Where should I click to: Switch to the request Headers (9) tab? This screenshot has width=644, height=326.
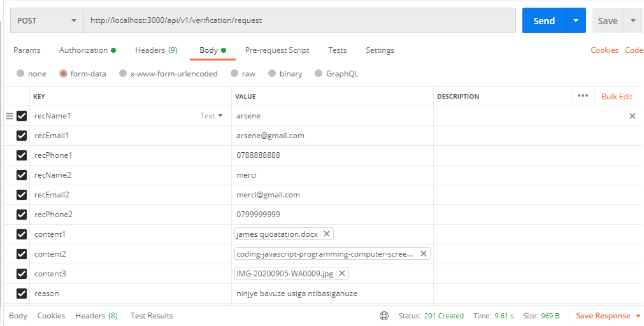156,50
